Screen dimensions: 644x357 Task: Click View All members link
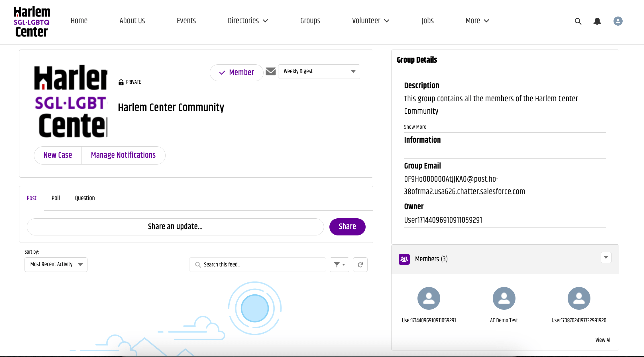coord(603,340)
